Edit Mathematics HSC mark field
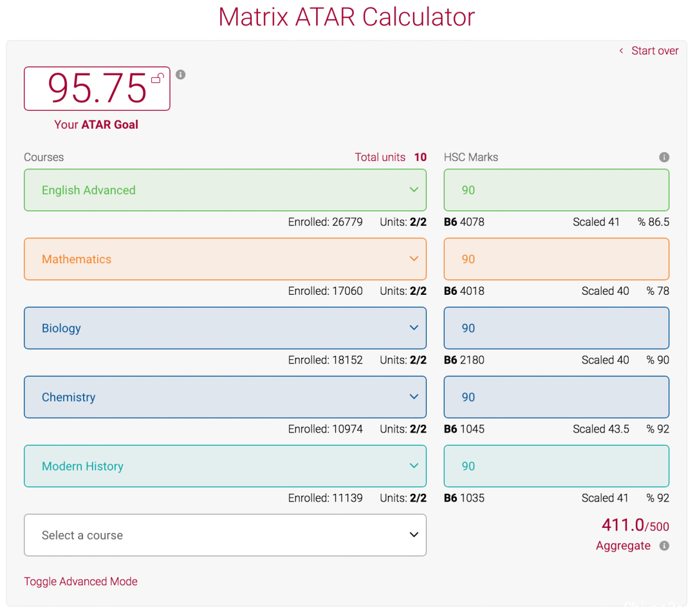Viewport: 695px width, 616px height. 556,259
